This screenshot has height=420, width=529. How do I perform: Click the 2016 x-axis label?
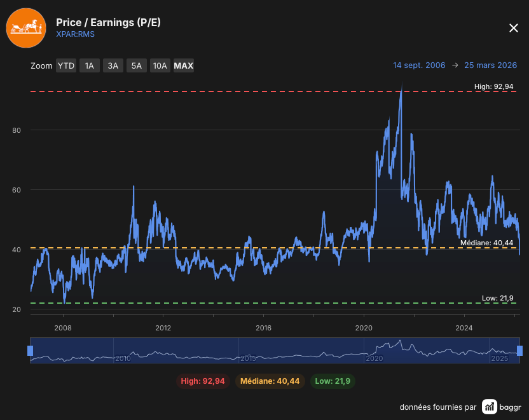[263, 328]
